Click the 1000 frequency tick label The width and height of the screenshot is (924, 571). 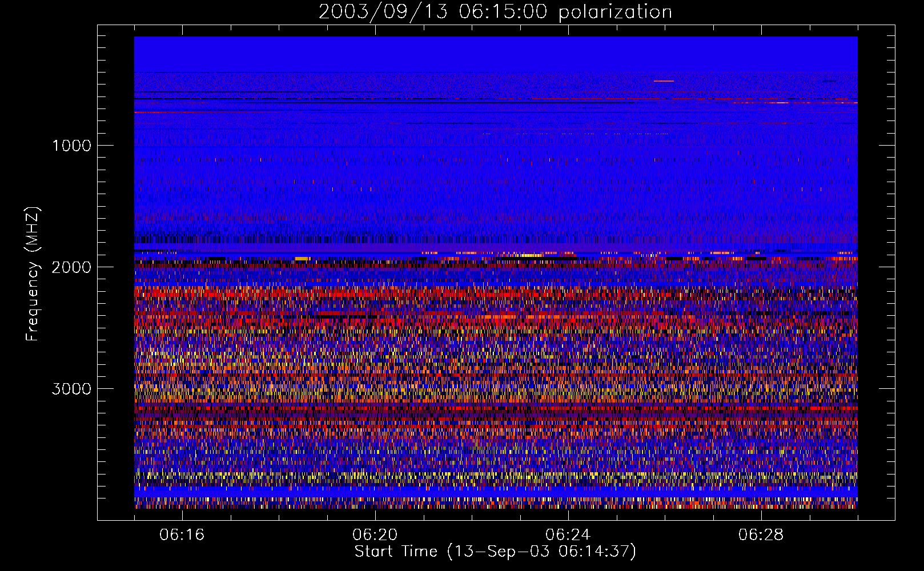(x=71, y=146)
